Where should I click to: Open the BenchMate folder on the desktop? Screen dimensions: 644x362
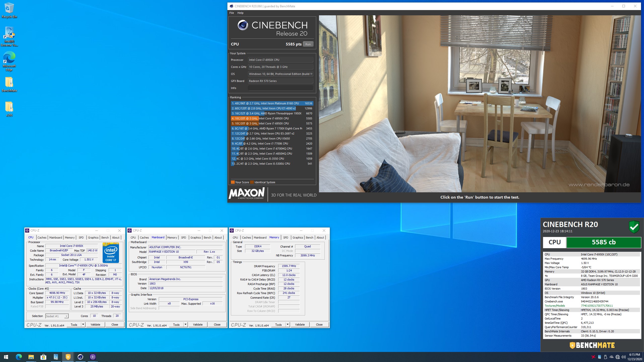click(9, 84)
